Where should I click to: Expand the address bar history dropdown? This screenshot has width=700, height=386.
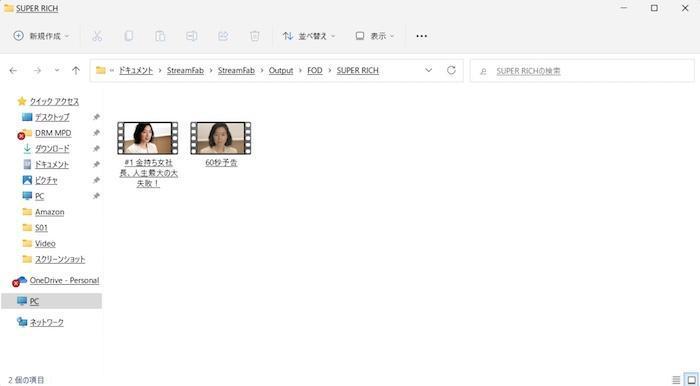[x=429, y=71]
